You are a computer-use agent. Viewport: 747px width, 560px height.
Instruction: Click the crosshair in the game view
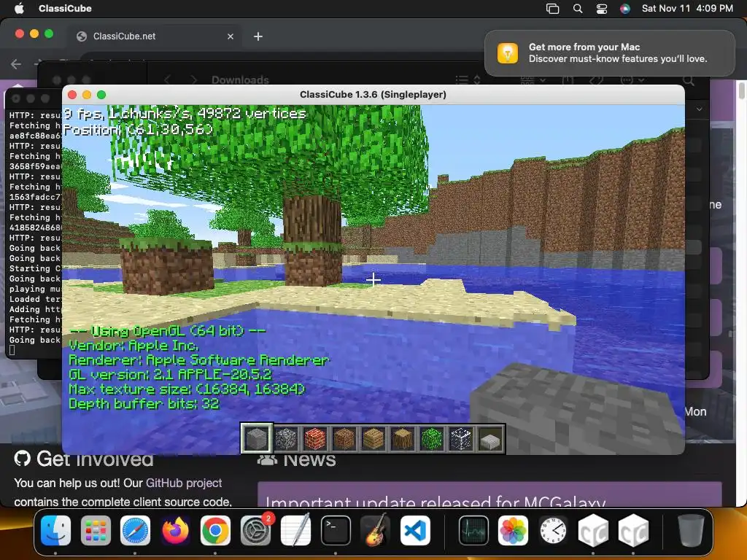[x=373, y=279]
